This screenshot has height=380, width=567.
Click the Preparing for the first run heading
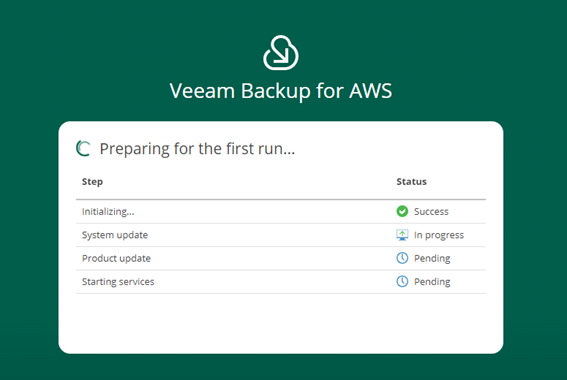pyautogui.click(x=197, y=149)
